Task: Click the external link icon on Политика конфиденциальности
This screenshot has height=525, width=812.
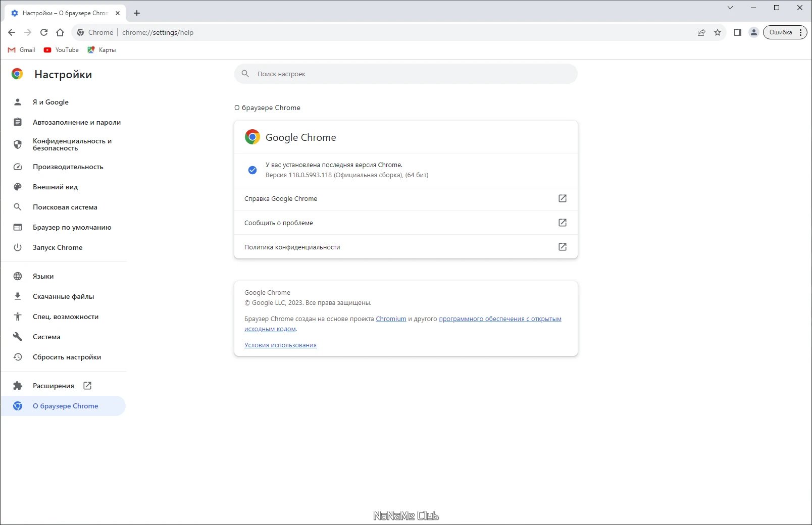Action: pos(563,247)
